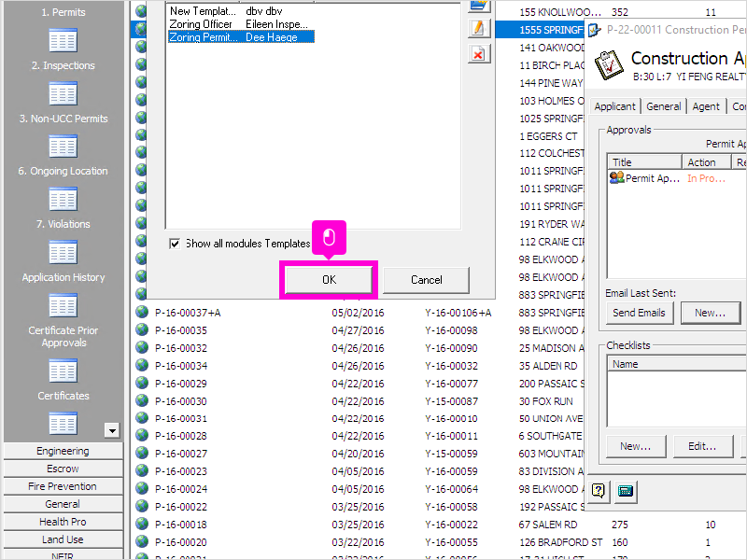Open the Non-UCC Permits grid icon
The image size is (747, 560).
[x=63, y=147]
